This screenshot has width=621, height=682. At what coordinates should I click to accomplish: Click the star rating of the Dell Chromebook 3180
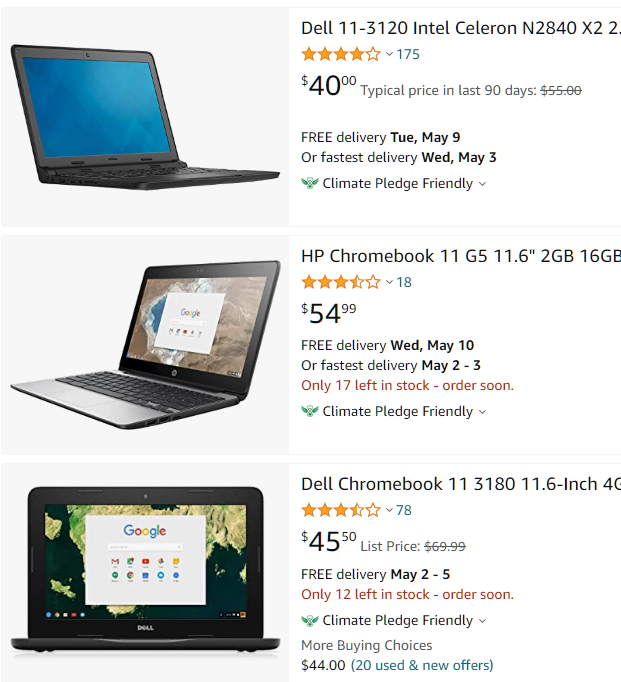tap(341, 510)
